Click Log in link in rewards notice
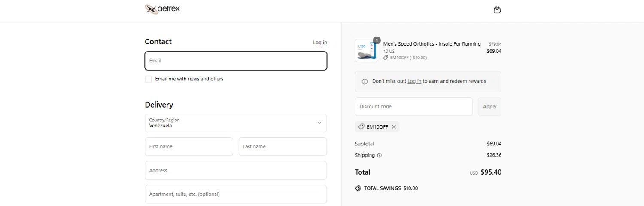 coord(414,81)
